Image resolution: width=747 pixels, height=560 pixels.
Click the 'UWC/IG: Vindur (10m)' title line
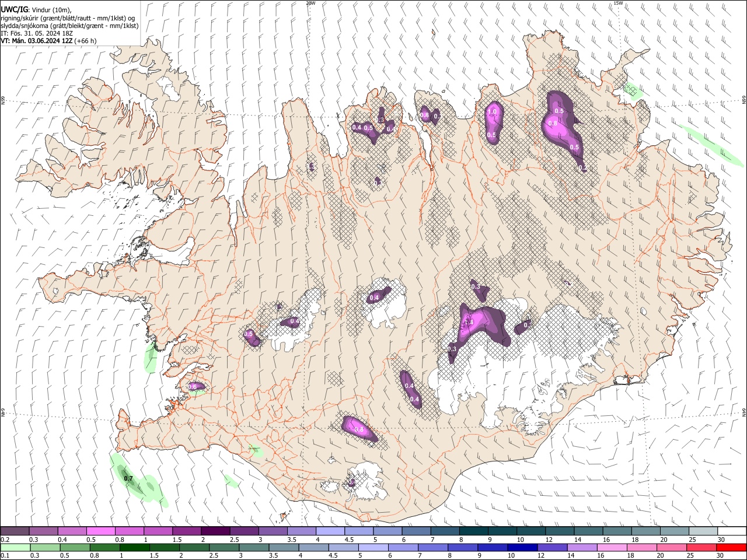point(36,9)
